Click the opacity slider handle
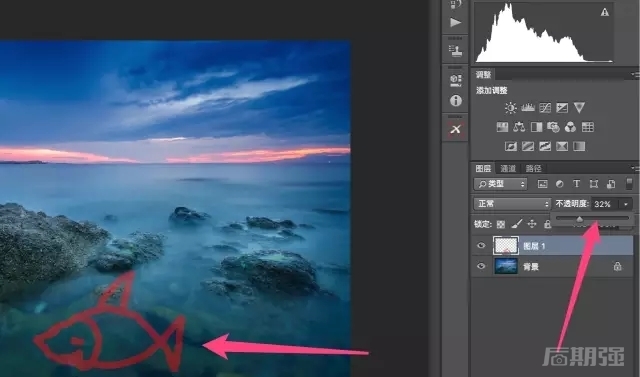 (x=579, y=220)
